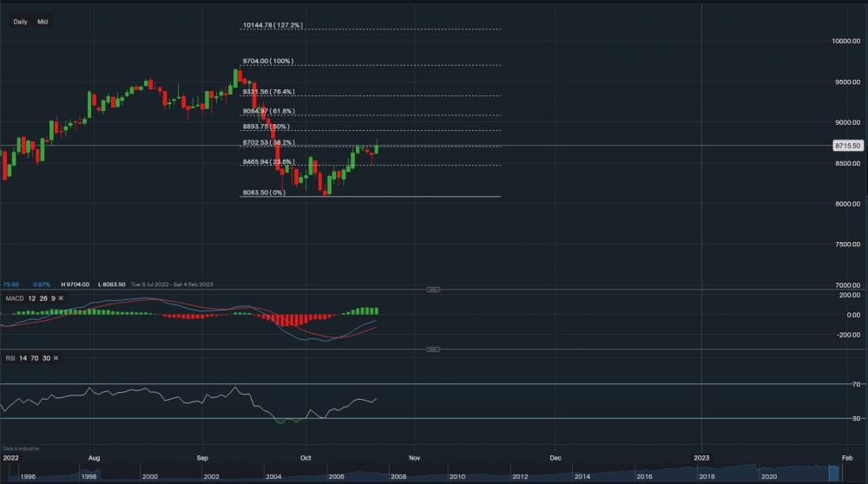
Task: Jump to 2008 on the history navigator
Action: [x=399, y=476]
